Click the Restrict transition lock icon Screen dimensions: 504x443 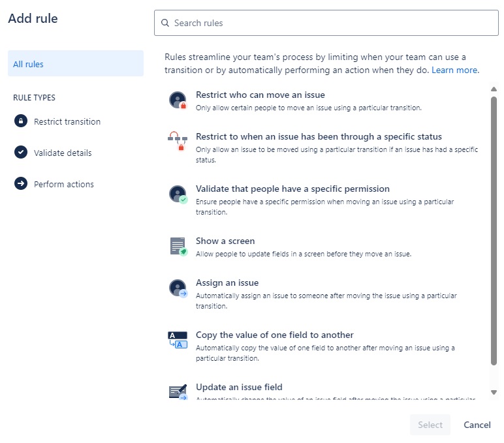click(x=21, y=121)
